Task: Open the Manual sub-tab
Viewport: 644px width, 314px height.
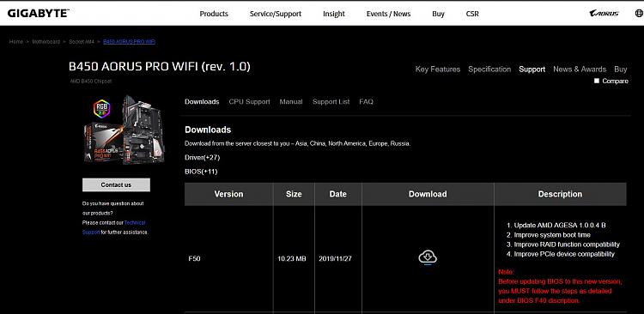Action: click(x=291, y=102)
